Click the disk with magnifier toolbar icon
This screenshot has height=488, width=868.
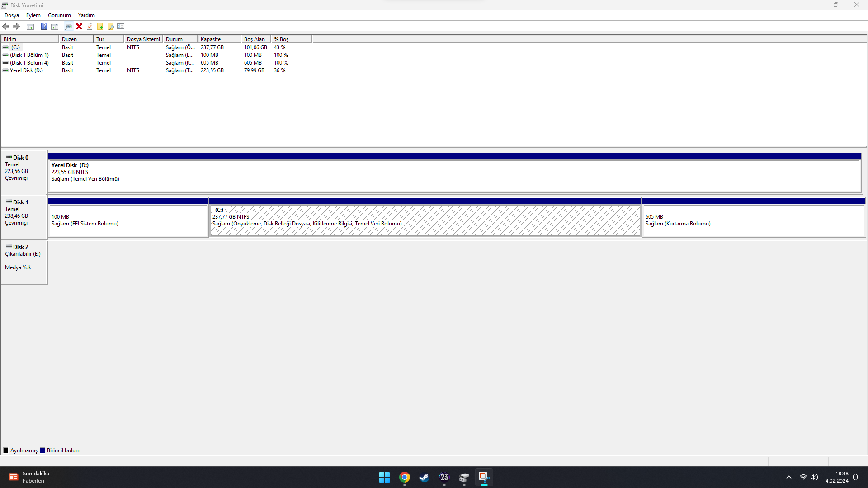68,26
